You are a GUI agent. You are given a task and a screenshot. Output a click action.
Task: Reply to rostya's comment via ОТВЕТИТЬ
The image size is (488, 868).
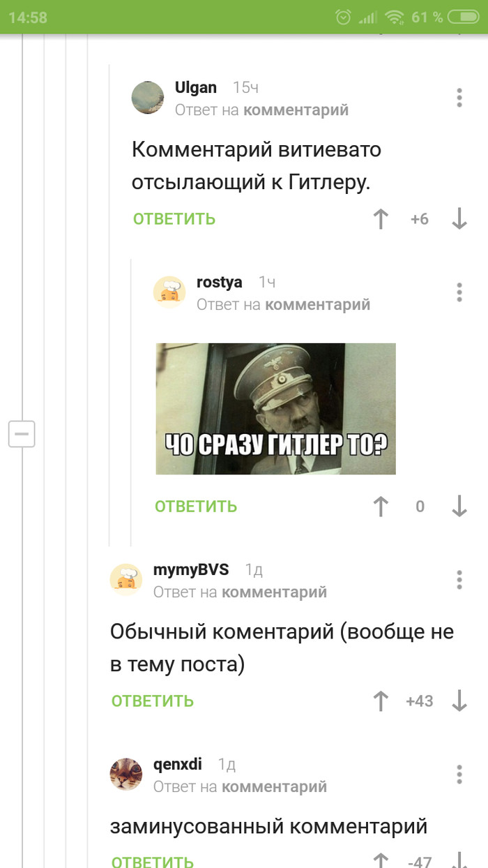pos(196,507)
